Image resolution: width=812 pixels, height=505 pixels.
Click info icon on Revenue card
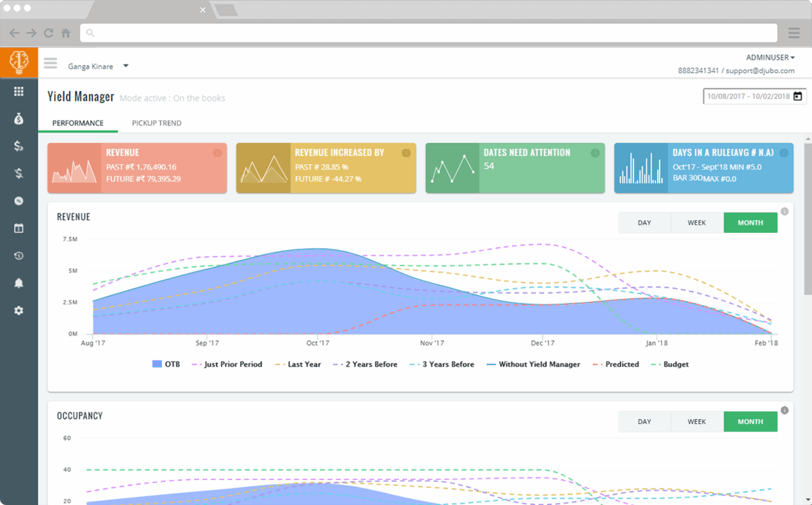click(x=217, y=153)
